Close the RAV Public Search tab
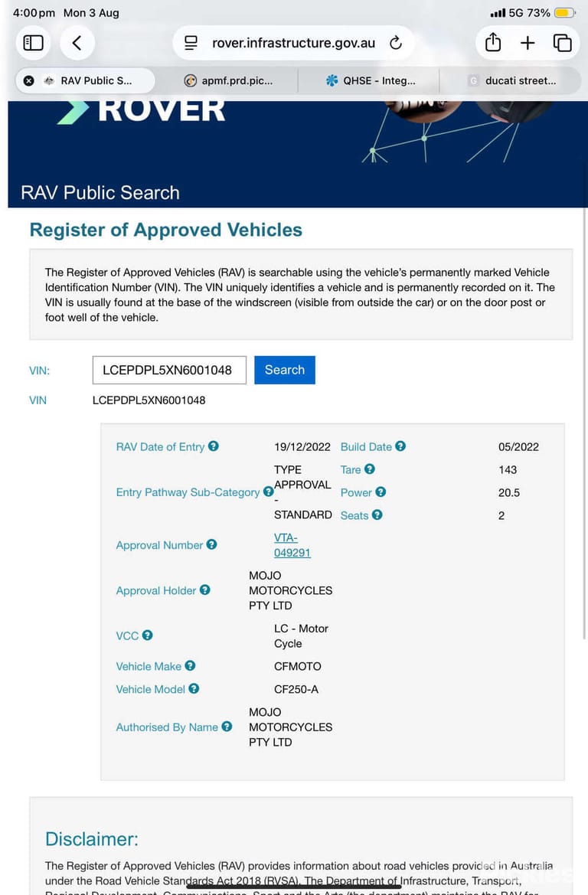588x895 pixels. tap(28, 81)
